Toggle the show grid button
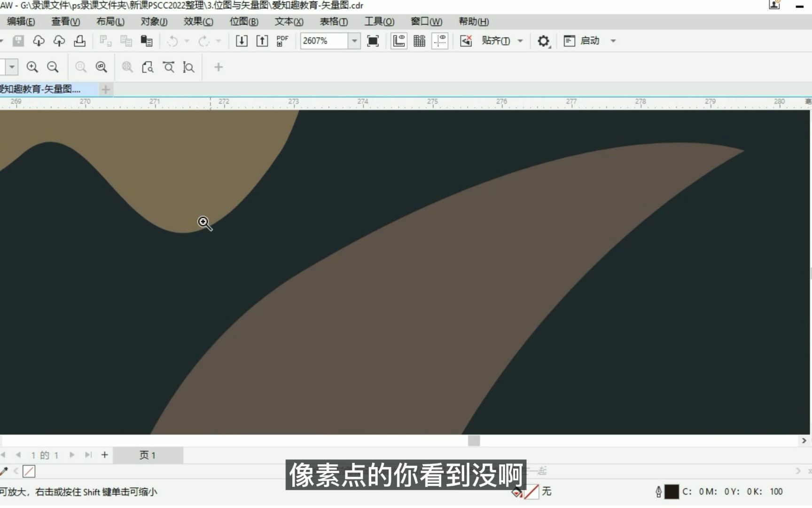The height and width of the screenshot is (508, 812). [419, 41]
